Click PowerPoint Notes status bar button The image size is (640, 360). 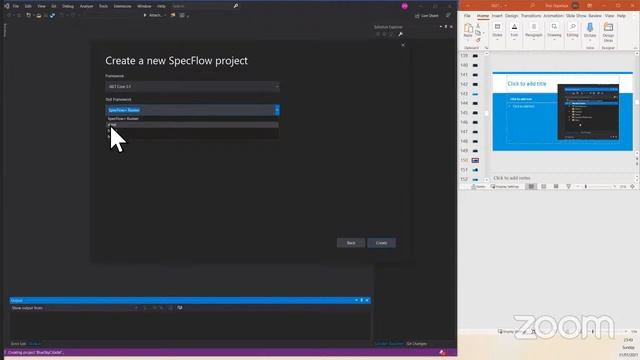pyautogui.click(x=478, y=187)
